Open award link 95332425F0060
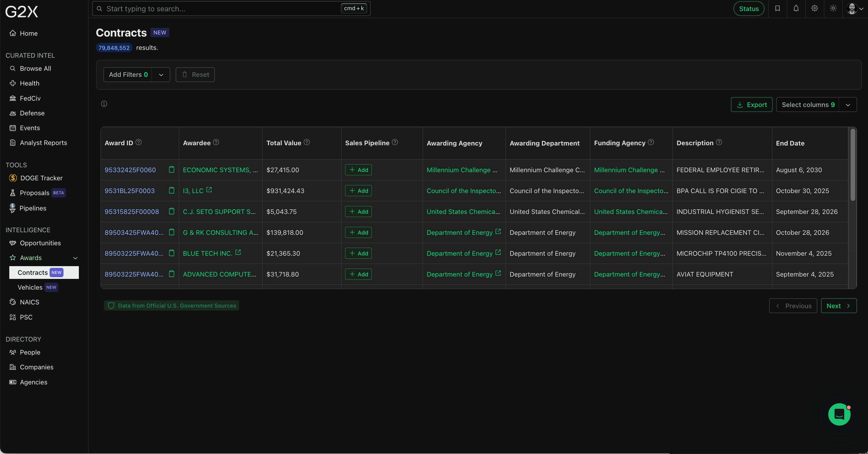The width and height of the screenshot is (868, 454). 130,170
